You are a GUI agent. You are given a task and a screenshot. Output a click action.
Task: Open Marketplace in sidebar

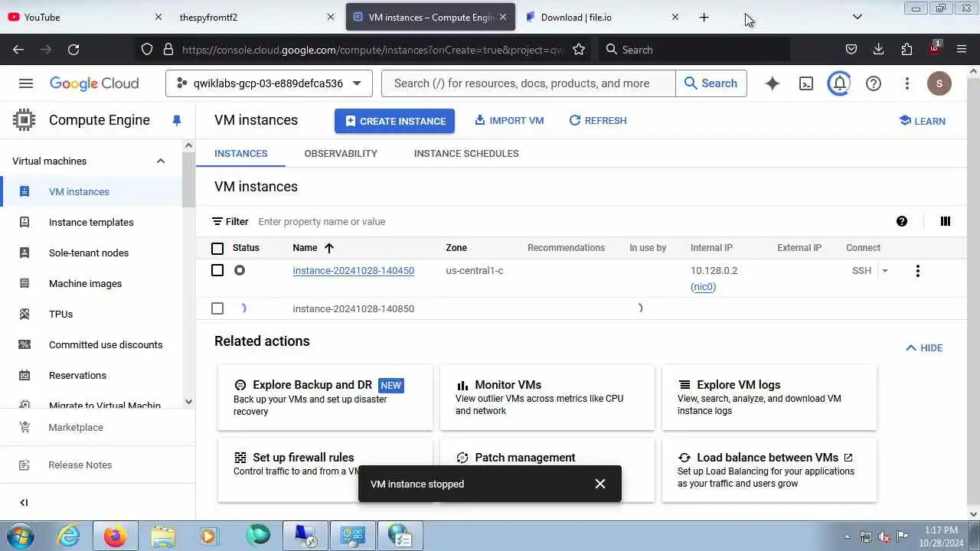coord(75,428)
